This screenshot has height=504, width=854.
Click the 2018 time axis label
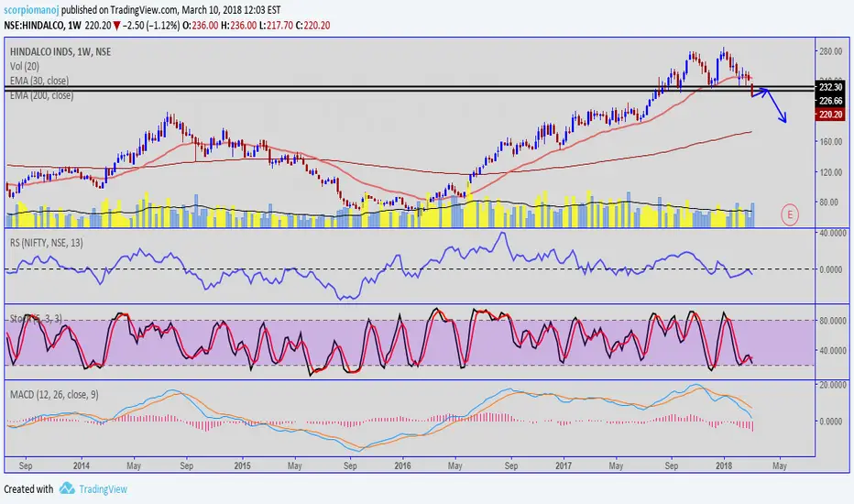point(724,466)
